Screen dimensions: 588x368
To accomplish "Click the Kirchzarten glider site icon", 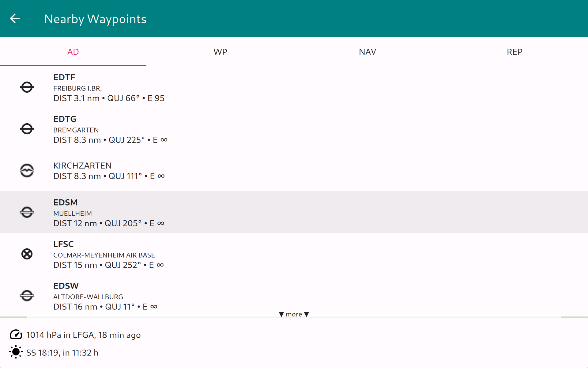I will pos(27,171).
